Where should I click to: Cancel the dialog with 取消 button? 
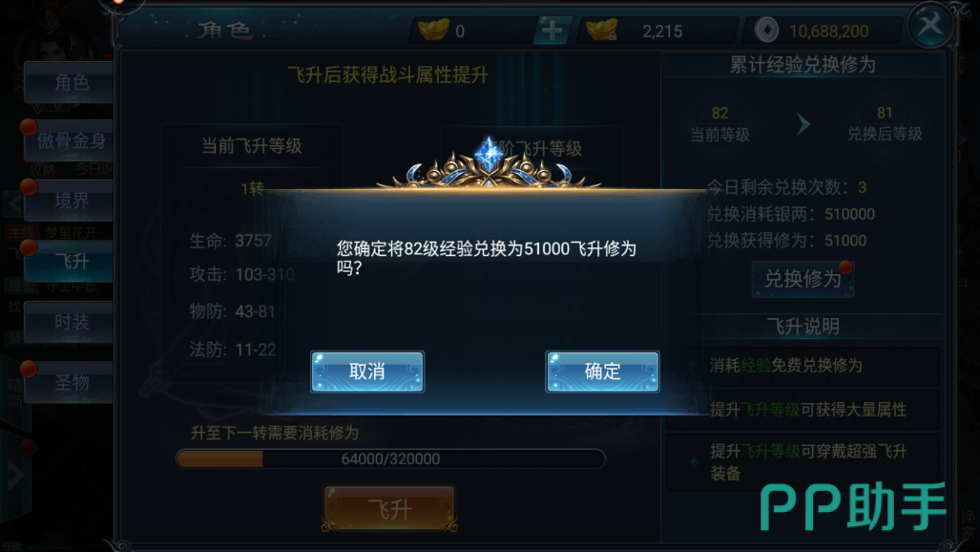(367, 372)
